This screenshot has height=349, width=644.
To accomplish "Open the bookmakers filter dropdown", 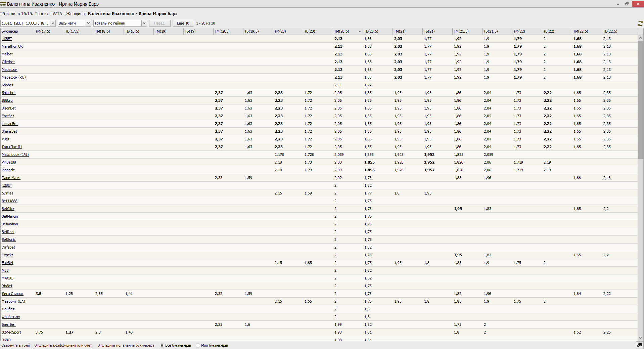I will tap(53, 23).
